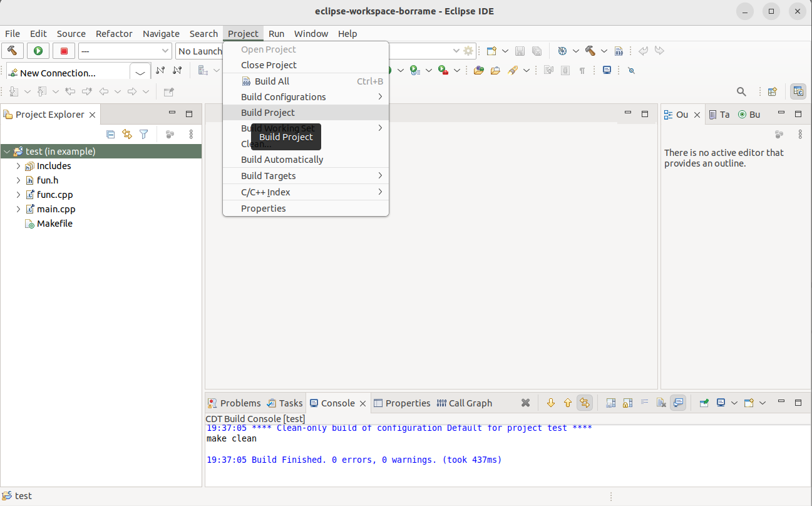Select Makefile in Project Explorer
The image size is (812, 506).
pos(54,224)
